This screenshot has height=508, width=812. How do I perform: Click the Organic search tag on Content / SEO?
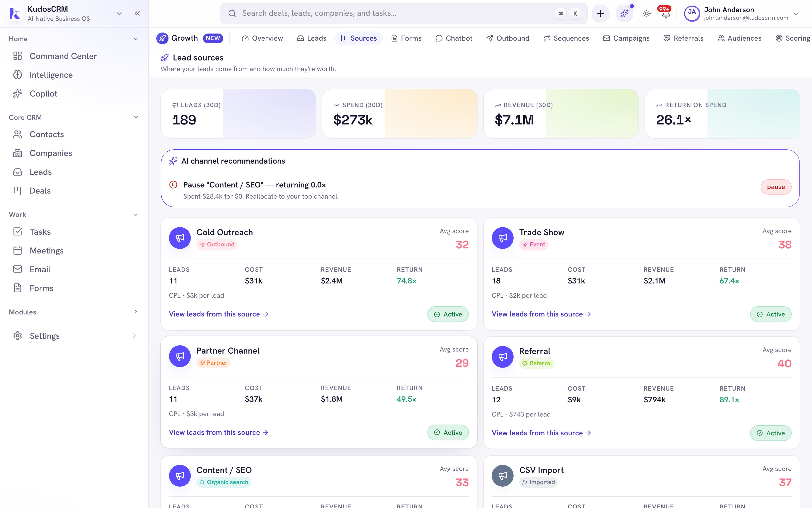[x=224, y=482]
